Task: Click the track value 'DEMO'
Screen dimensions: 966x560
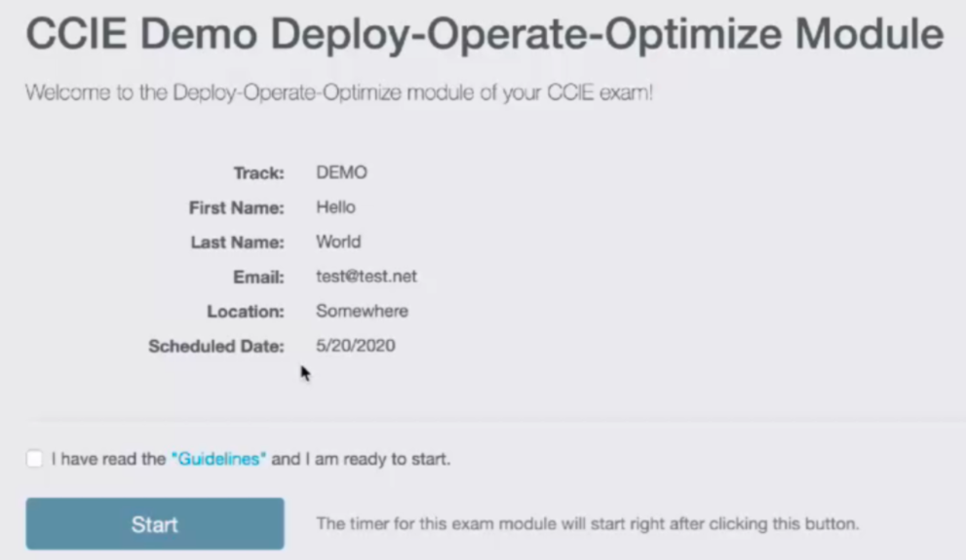Action: pyautogui.click(x=341, y=172)
